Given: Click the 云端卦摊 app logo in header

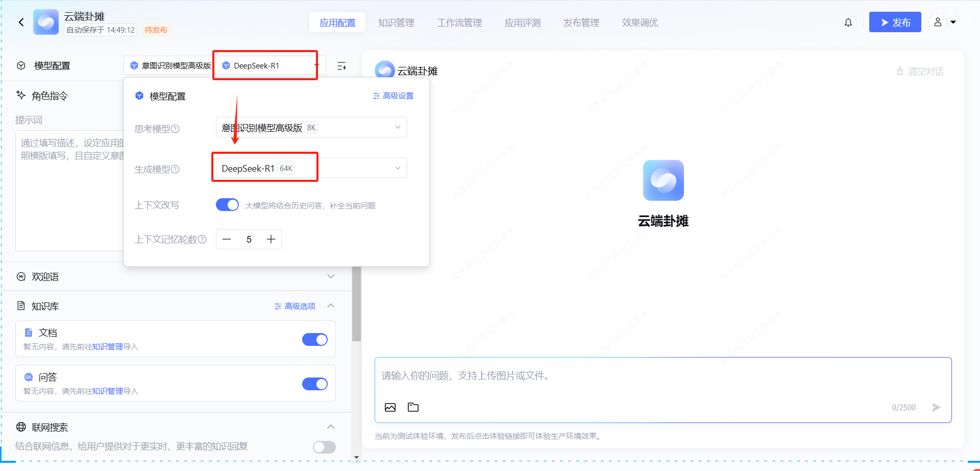Looking at the screenshot, I should click(x=46, y=22).
